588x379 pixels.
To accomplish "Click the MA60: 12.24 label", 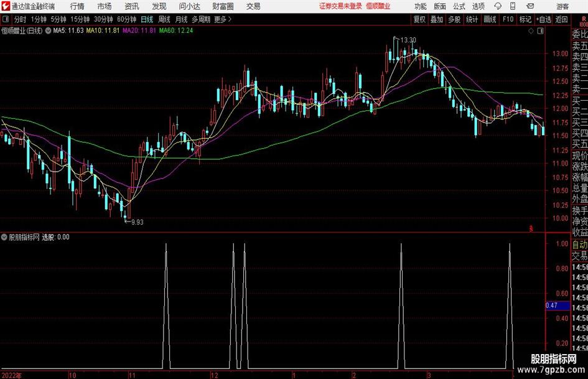I will click(176, 30).
